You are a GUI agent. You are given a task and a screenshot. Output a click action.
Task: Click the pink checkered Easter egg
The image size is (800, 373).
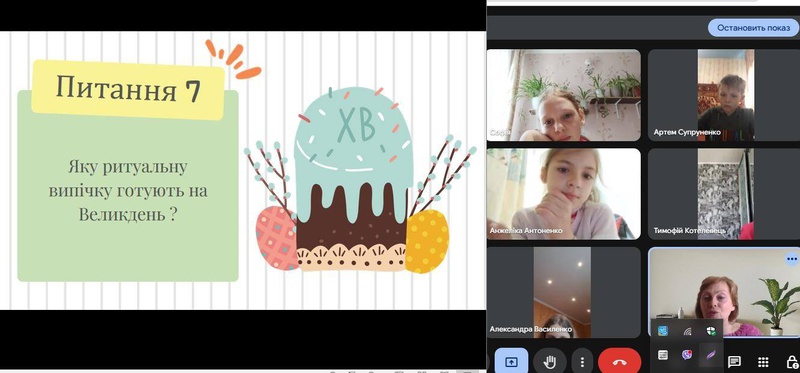(x=277, y=238)
